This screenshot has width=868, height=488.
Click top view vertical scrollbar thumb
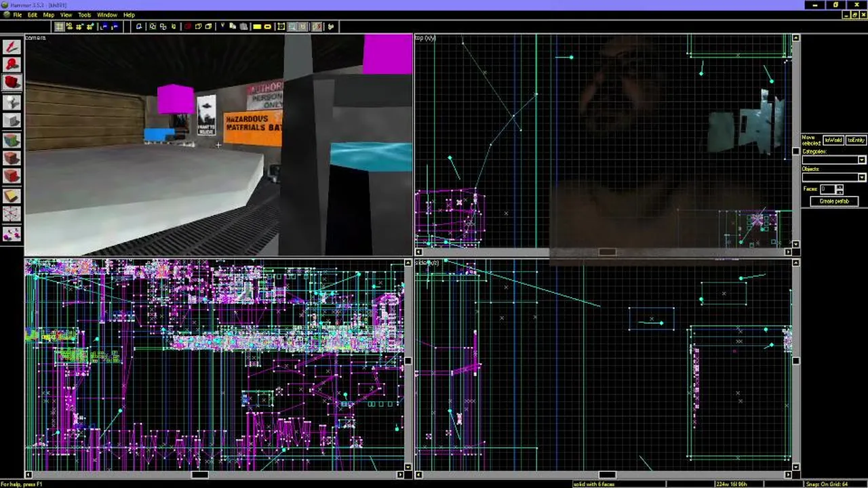tap(795, 151)
